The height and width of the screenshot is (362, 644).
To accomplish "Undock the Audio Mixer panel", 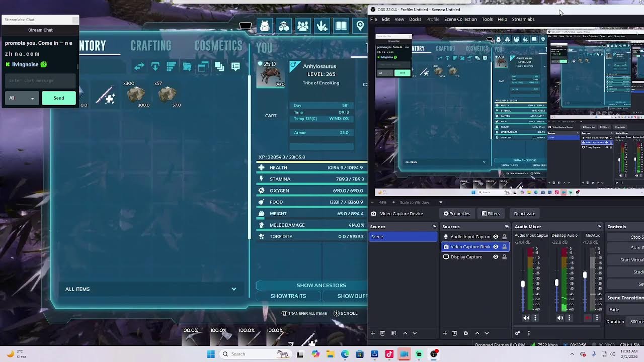I will (599, 227).
